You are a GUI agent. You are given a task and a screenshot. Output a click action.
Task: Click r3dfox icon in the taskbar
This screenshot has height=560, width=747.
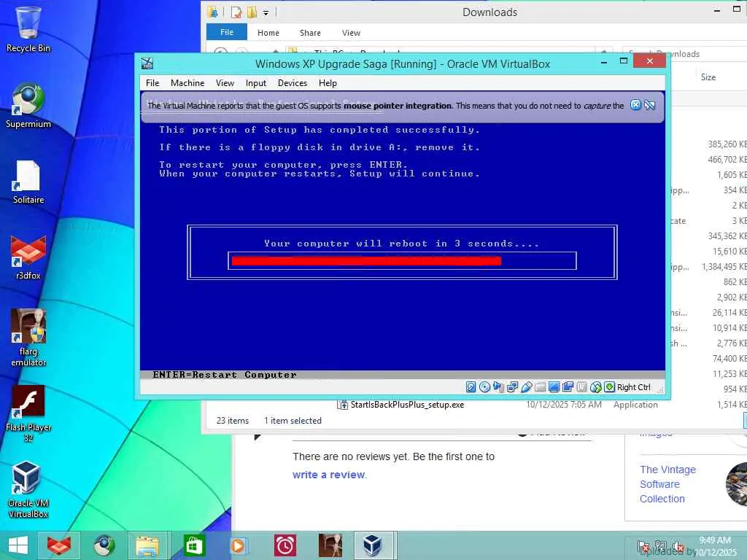(x=59, y=545)
